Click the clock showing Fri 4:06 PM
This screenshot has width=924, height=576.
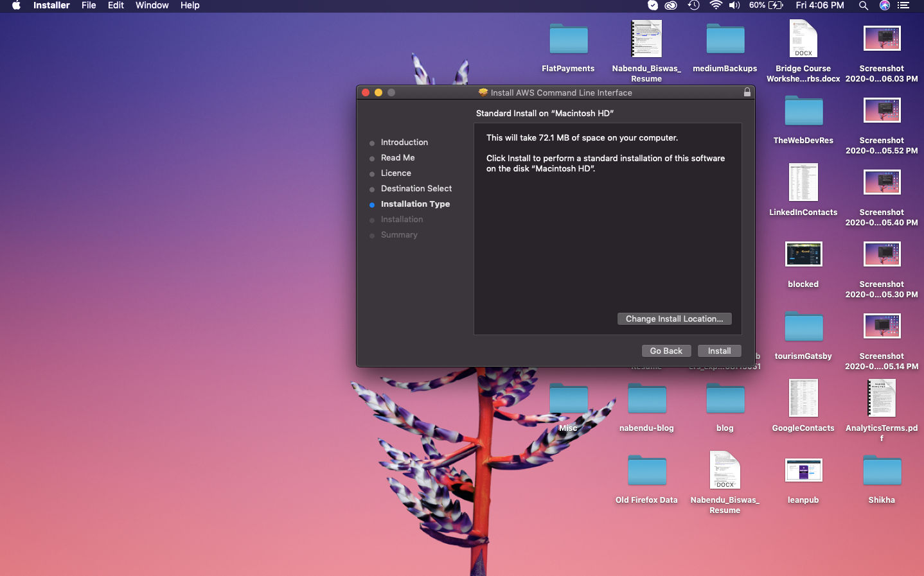pos(820,5)
